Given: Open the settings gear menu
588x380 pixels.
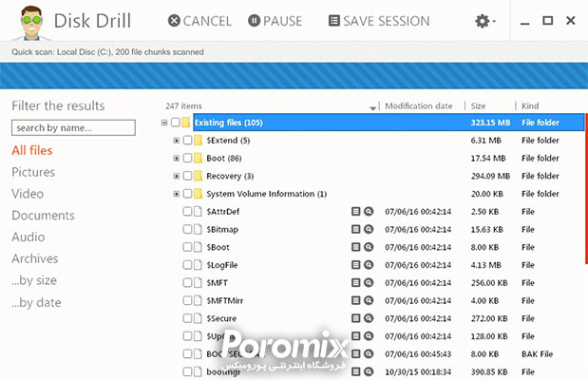Looking at the screenshot, I should [484, 21].
